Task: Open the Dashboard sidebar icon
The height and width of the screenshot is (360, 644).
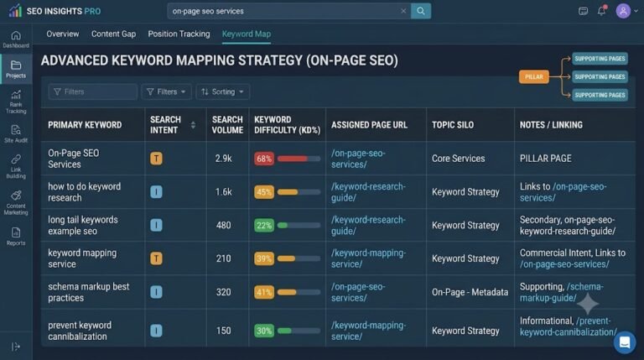Action: click(x=16, y=39)
